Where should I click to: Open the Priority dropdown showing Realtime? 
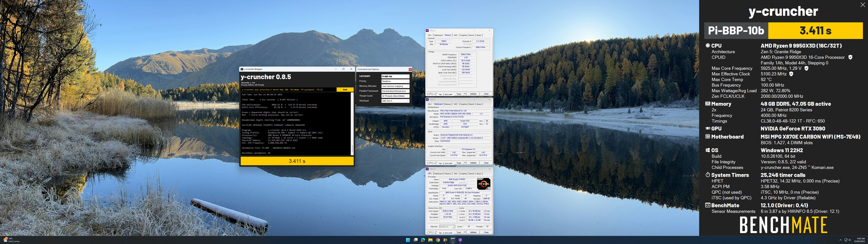tap(395, 81)
